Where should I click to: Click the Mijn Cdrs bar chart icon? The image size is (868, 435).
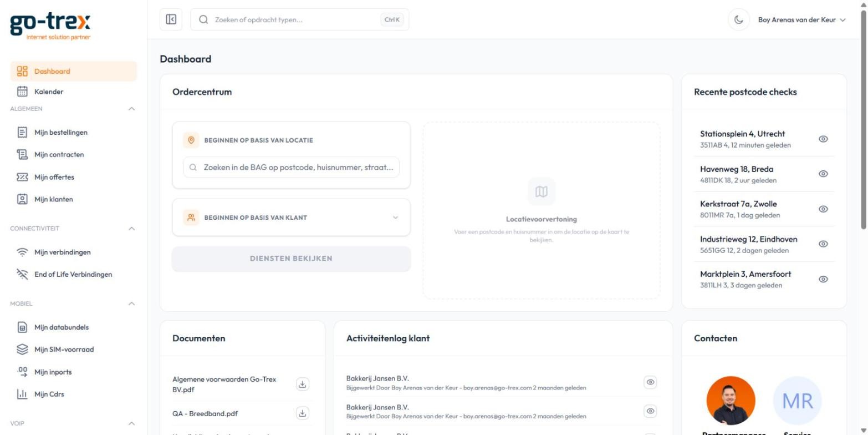[22, 394]
